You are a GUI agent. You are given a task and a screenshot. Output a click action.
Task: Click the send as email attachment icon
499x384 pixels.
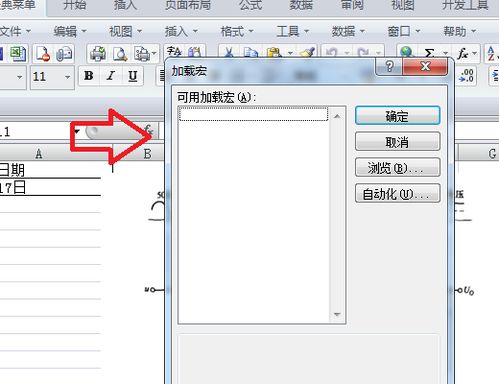tap(64, 54)
